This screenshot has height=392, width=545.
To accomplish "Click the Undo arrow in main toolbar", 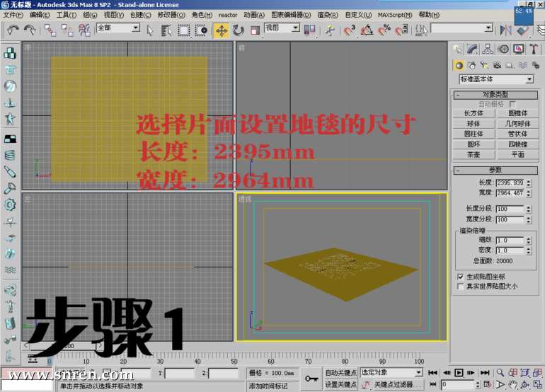I will pos(13,30).
